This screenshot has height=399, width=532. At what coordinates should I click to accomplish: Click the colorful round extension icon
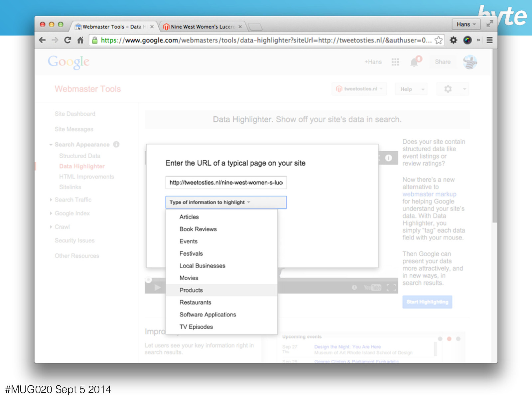point(467,40)
